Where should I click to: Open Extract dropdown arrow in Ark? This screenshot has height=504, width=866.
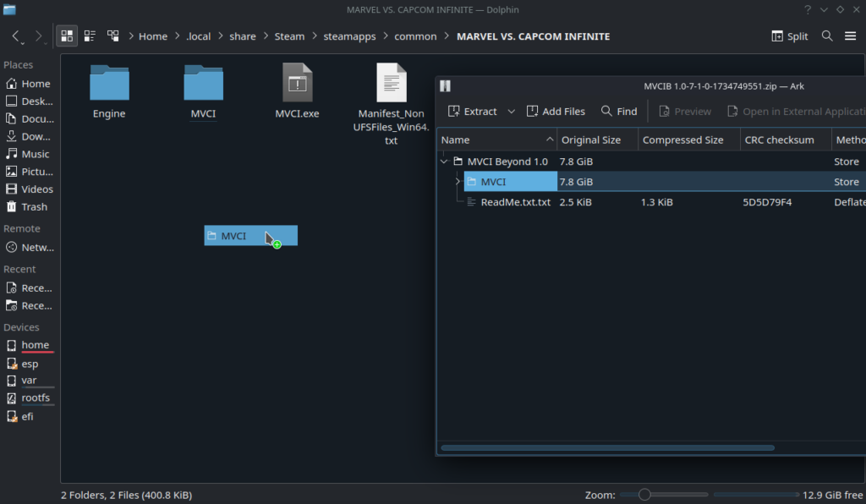(511, 112)
